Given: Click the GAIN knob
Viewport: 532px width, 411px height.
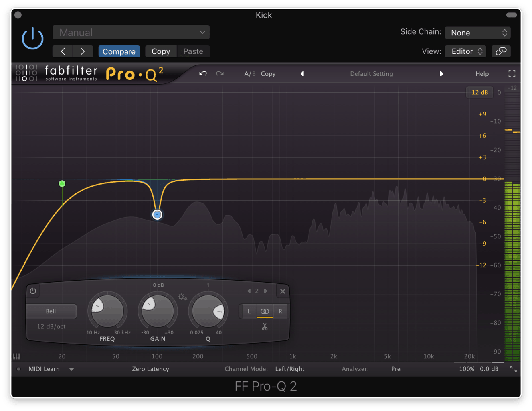Looking at the screenshot, I should pyautogui.click(x=158, y=311).
